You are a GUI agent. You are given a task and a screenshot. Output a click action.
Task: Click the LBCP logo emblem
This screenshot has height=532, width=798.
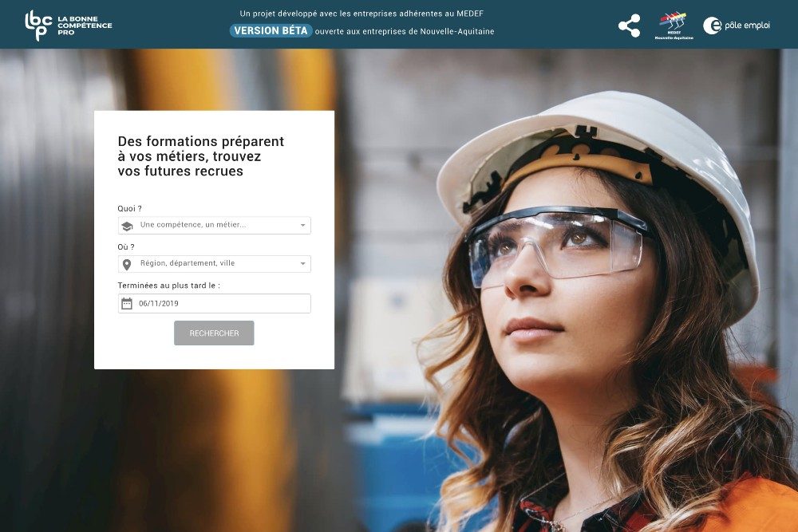click(x=38, y=25)
